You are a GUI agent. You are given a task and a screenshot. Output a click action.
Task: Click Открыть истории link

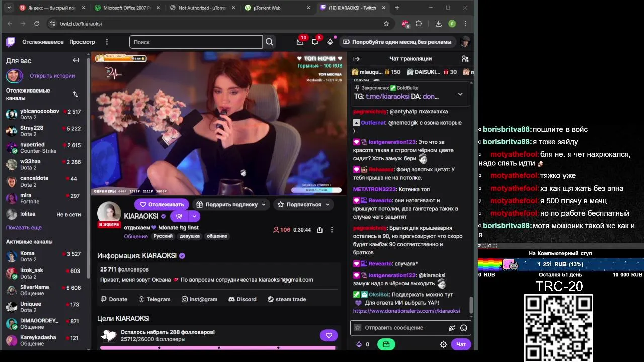point(52,76)
